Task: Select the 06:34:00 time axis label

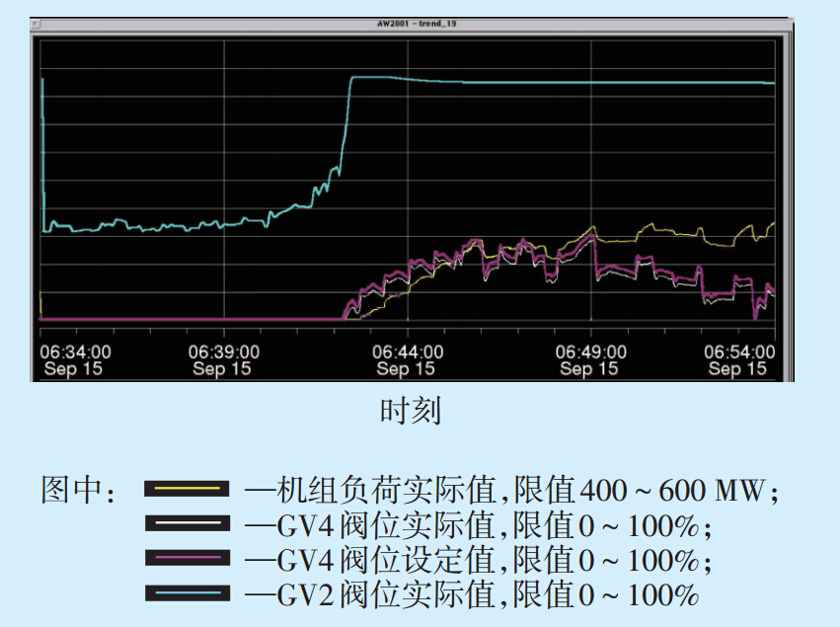Action: [x=75, y=352]
